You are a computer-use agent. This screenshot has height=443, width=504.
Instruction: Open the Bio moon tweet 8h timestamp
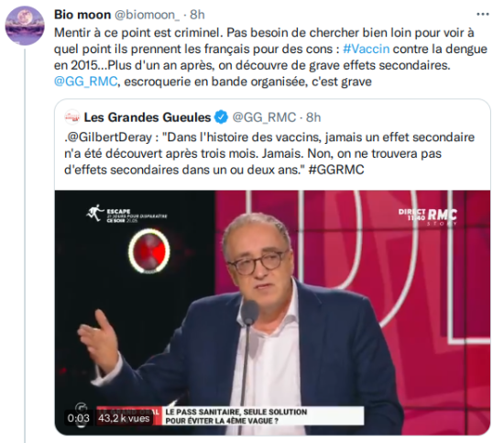197,15
